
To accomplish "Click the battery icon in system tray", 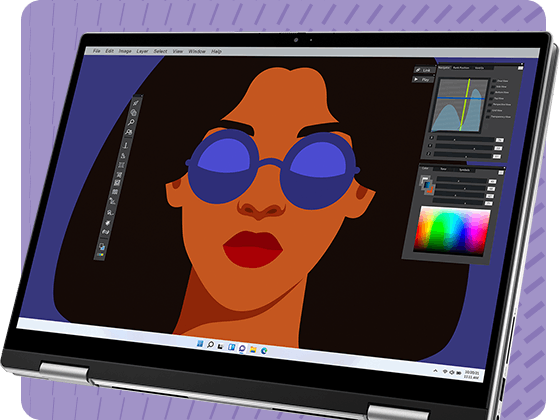I will coord(459,373).
